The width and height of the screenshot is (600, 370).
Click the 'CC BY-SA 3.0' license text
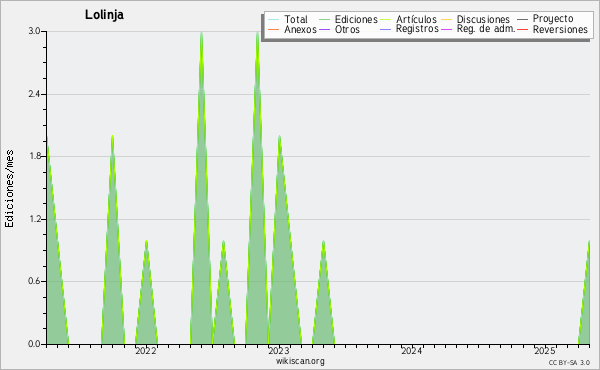pyautogui.click(x=569, y=362)
